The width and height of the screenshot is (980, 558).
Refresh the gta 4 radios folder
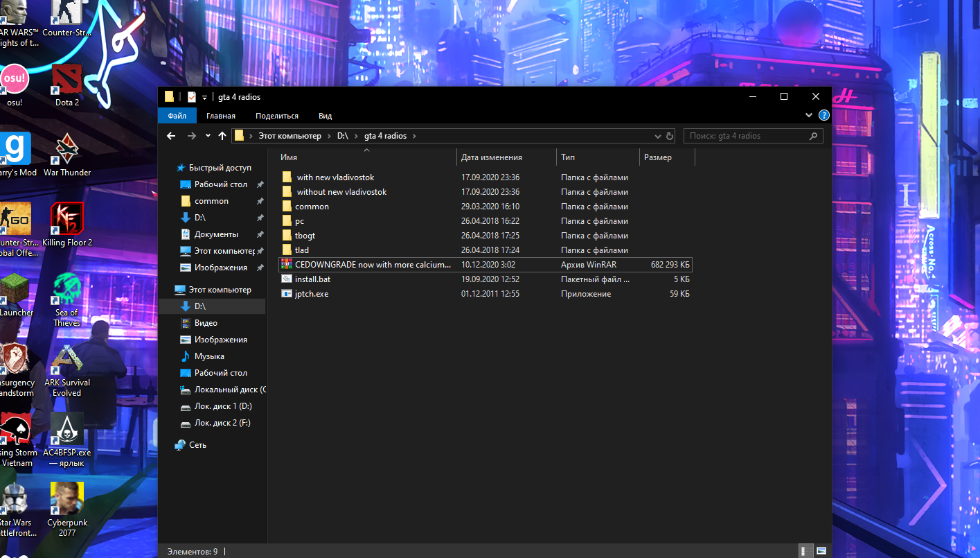(669, 136)
